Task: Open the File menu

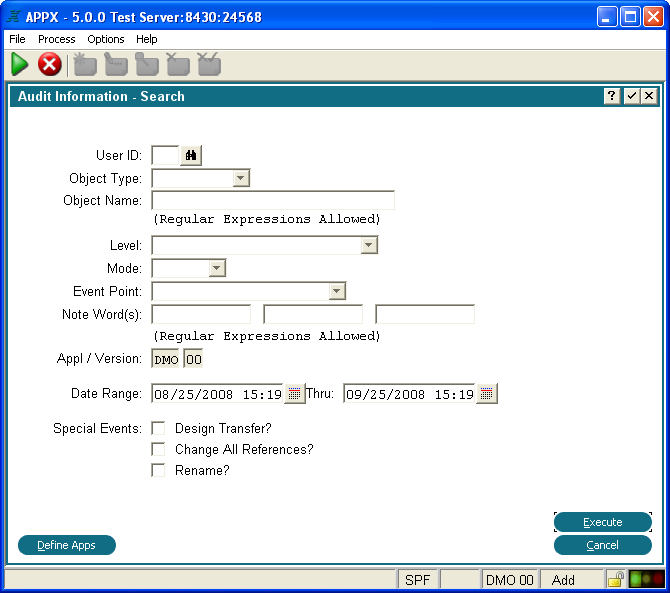Action: pyautogui.click(x=17, y=39)
